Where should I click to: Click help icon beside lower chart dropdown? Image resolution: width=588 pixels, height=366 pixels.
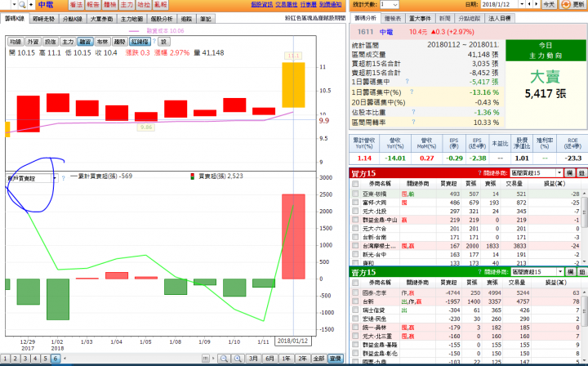coord(63,178)
